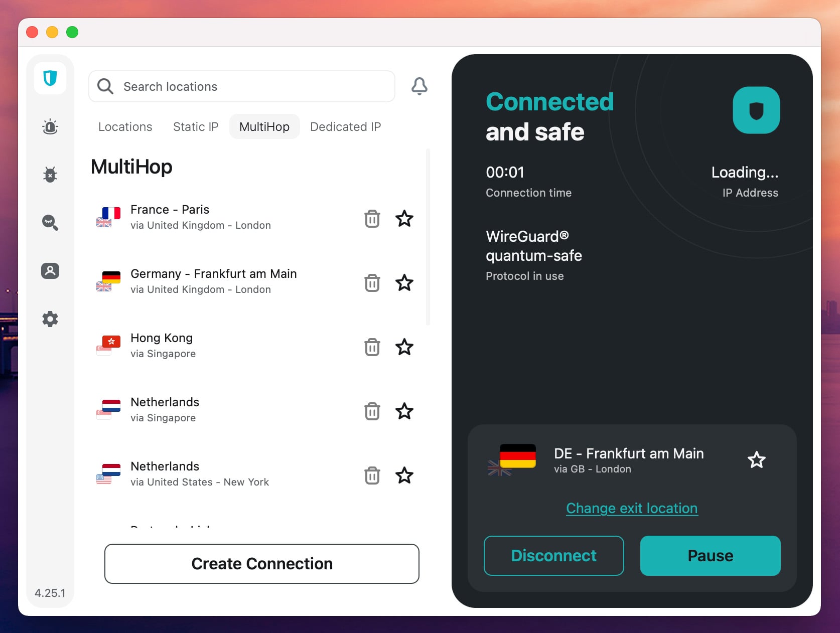840x633 pixels.
Task: Click the Create Connection button
Action: [x=262, y=564]
